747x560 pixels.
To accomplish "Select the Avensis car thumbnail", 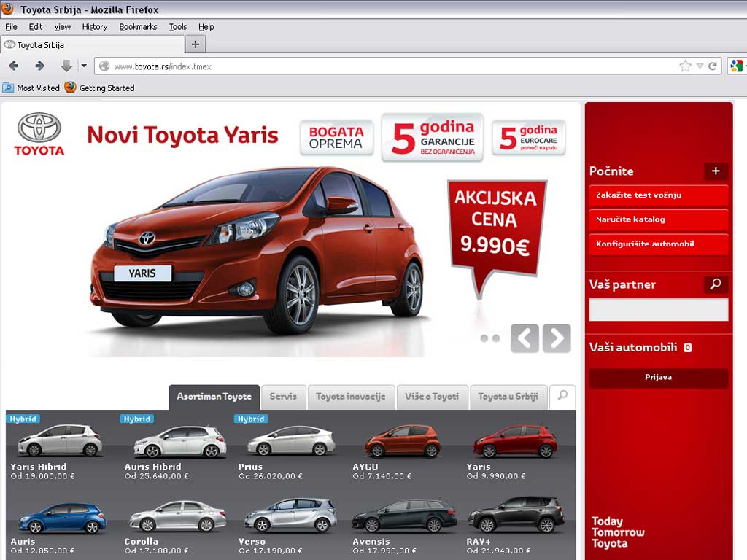I will 404,516.
